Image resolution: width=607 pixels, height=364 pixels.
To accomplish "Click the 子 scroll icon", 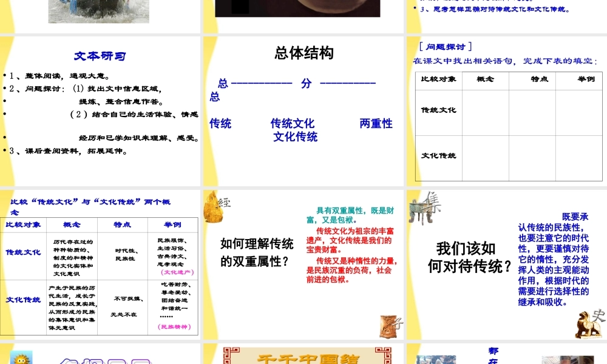I will tap(390, 326).
